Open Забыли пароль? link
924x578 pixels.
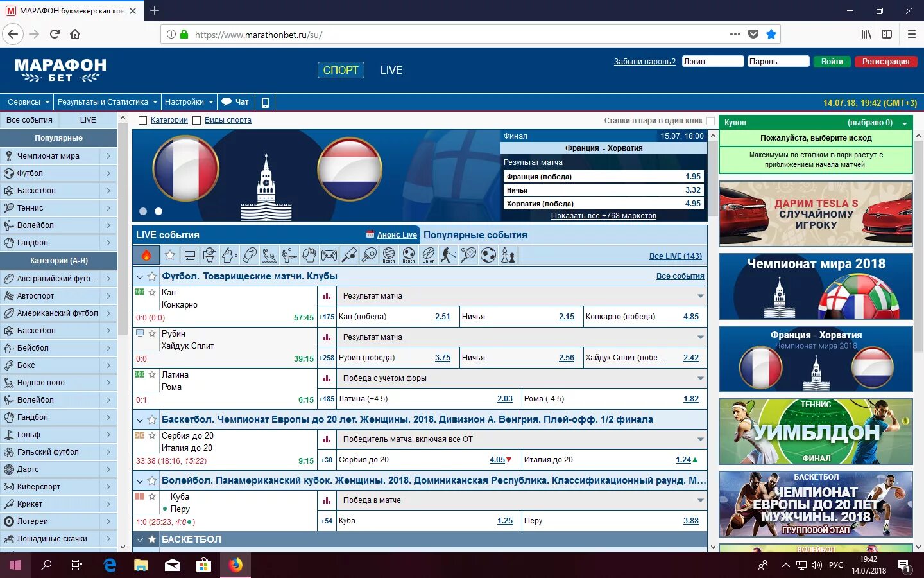(x=644, y=62)
